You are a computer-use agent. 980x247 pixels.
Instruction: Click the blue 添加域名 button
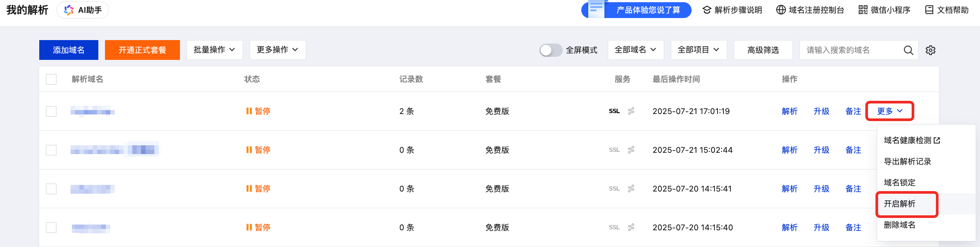point(68,50)
